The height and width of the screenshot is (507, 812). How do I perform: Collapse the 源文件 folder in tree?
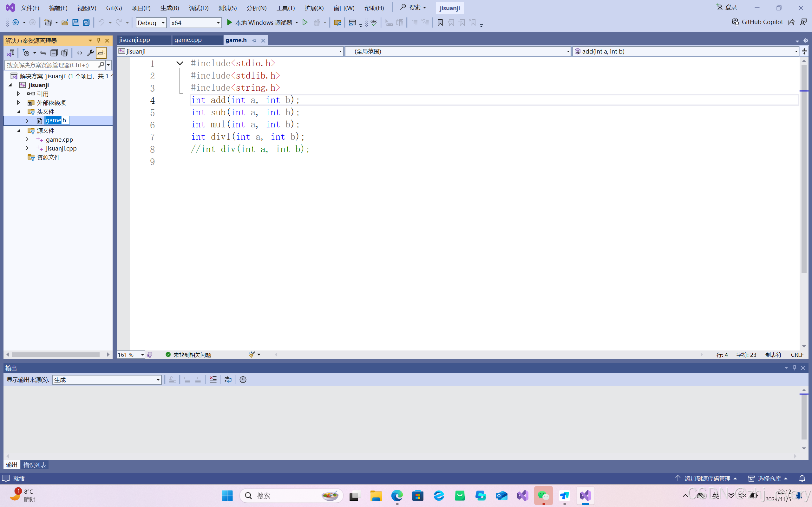pyautogui.click(x=19, y=131)
